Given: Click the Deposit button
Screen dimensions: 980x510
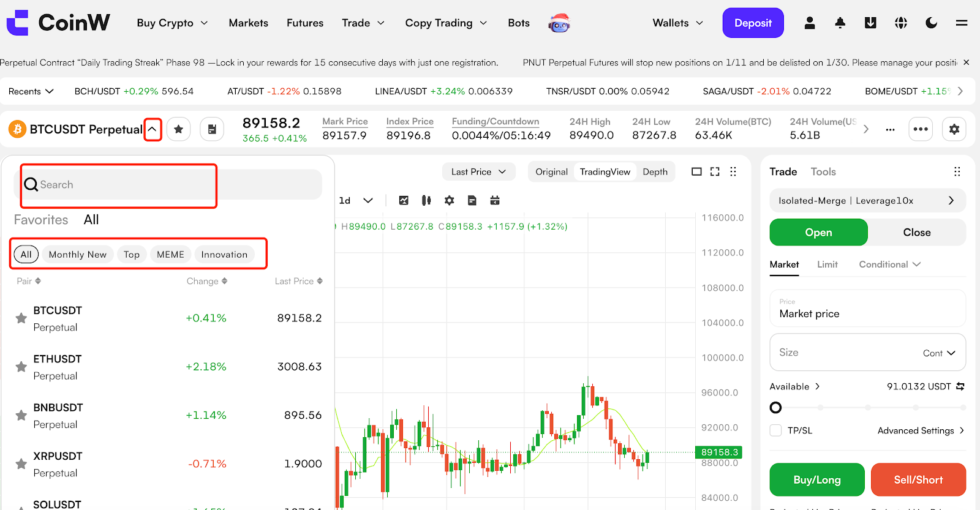Looking at the screenshot, I should pos(753,23).
